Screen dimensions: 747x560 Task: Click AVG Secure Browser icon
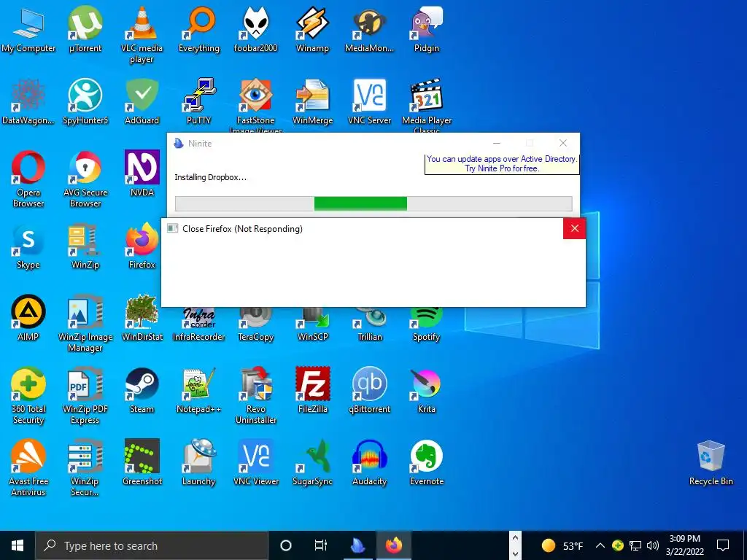(85, 179)
